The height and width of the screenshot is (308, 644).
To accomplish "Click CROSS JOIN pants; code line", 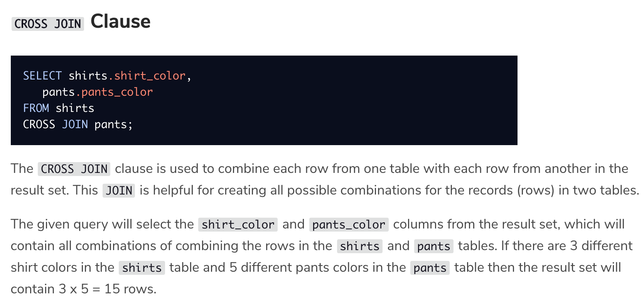I will point(78,124).
